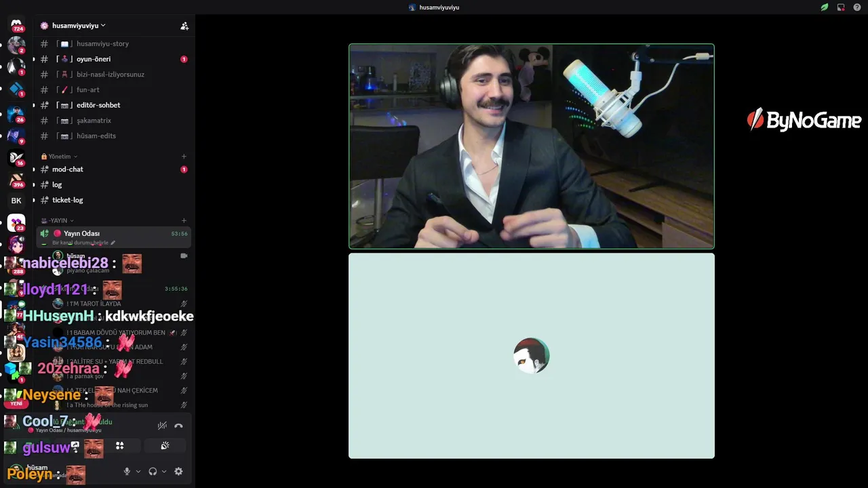Image resolution: width=868 pixels, height=488 pixels.
Task: Click hüsam's webcam video tile
Action: point(532,146)
